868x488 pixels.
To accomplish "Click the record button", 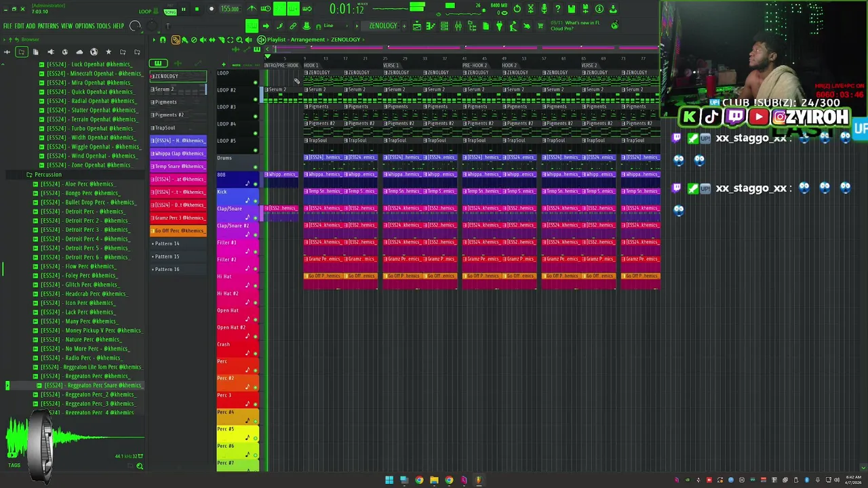I will pos(211,9).
